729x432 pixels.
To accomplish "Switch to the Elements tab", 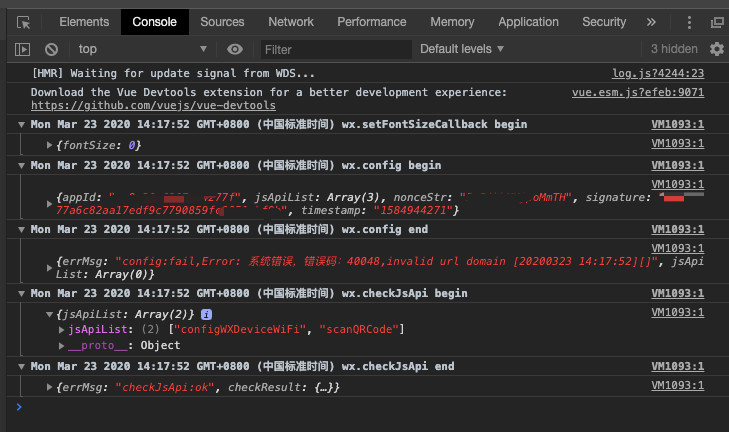I will pos(84,22).
